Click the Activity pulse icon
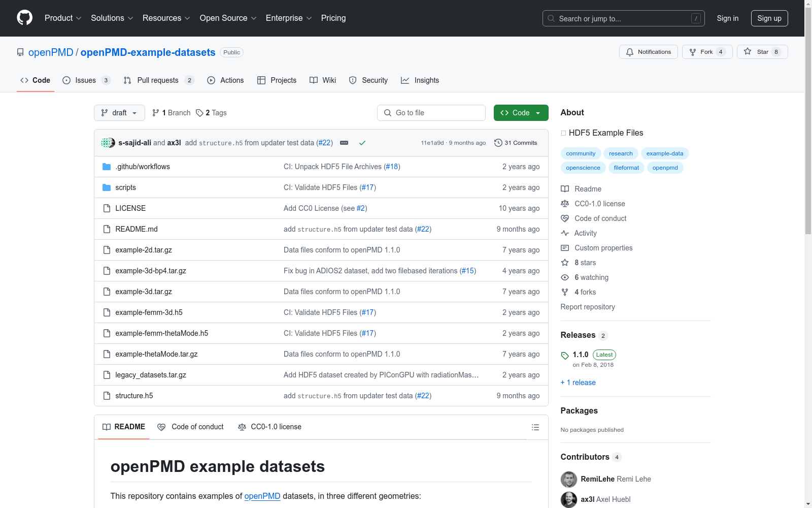Viewport: 812px width, 508px height. click(x=565, y=233)
